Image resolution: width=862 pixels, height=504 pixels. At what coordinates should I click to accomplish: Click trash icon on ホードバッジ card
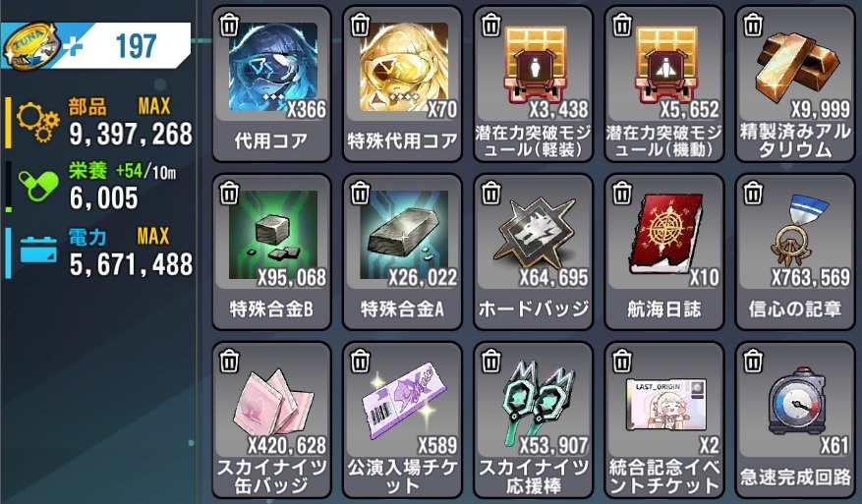490,194
